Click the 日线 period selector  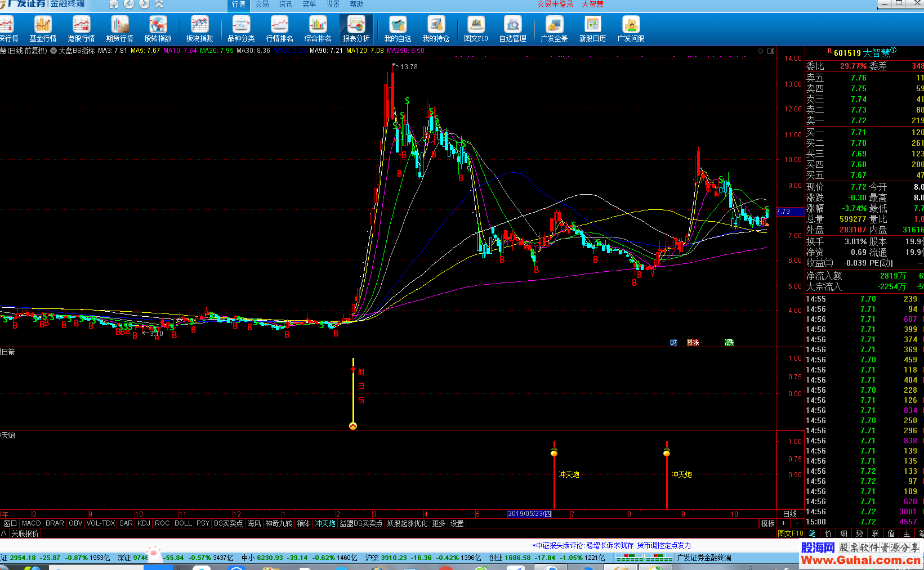[789, 514]
